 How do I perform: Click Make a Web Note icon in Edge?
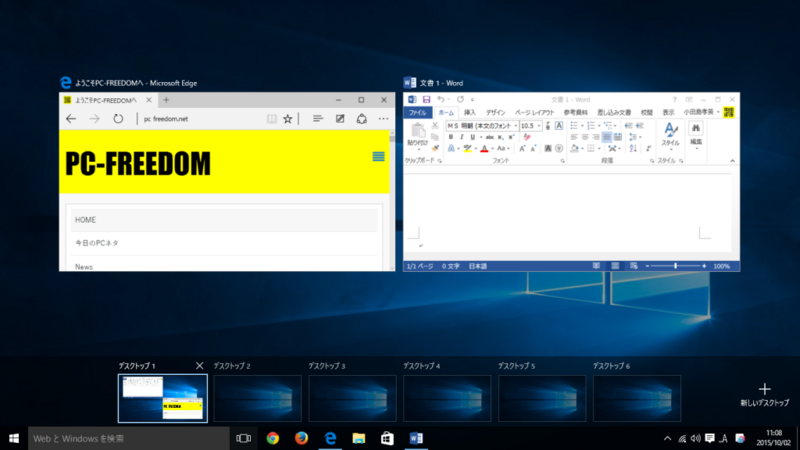point(340,119)
